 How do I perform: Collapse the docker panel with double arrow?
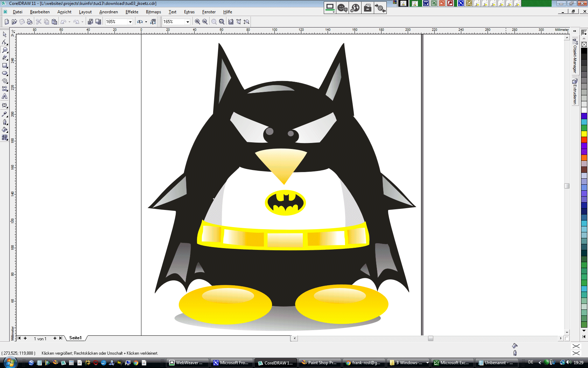coord(574,31)
